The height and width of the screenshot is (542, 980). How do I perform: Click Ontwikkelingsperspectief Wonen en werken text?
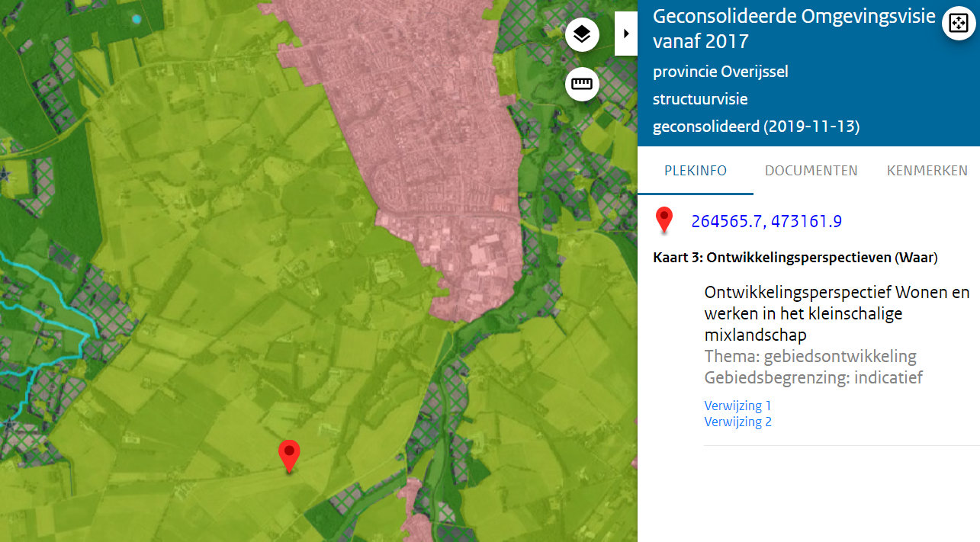click(837, 313)
